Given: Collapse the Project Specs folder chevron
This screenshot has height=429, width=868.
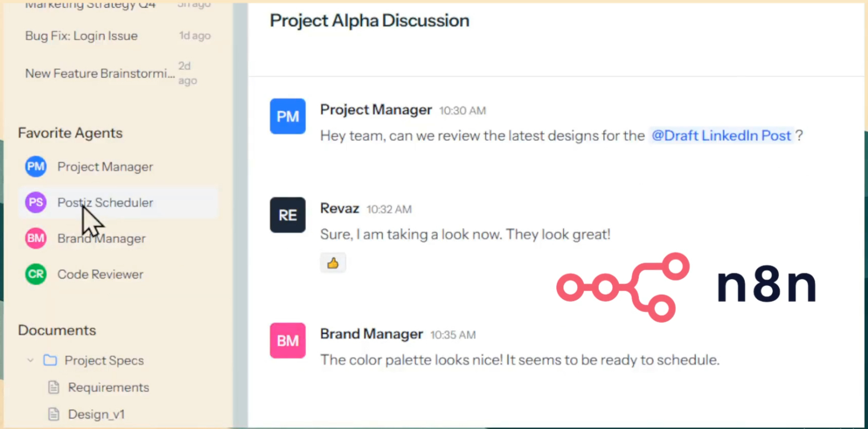Looking at the screenshot, I should (30, 360).
